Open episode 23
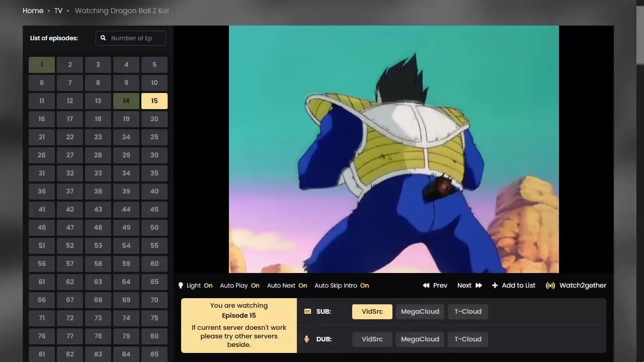The height and width of the screenshot is (362, 644). (x=98, y=137)
